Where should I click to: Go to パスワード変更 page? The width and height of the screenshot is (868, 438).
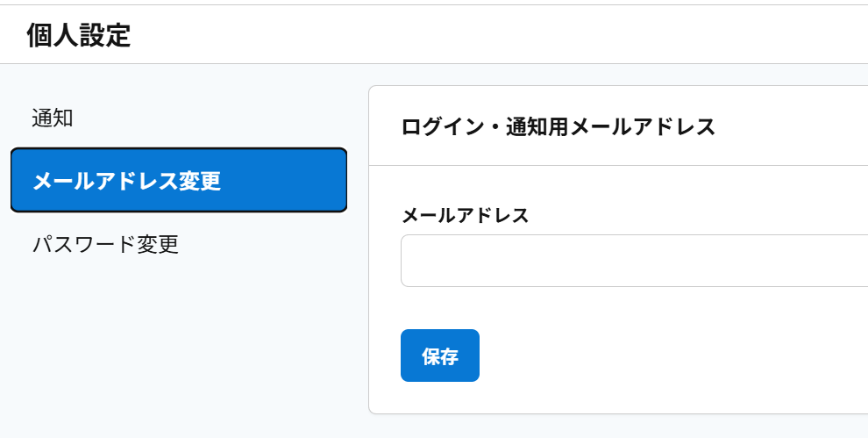(x=105, y=244)
